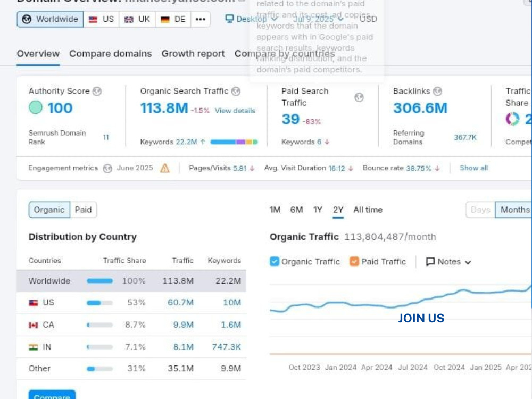Click CA keywords value 1.6M
Viewport: 532px width, 399px height.
[231, 325]
